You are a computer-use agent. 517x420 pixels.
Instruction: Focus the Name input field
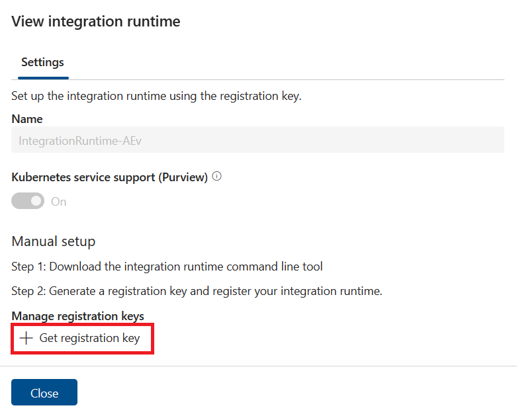click(258, 140)
